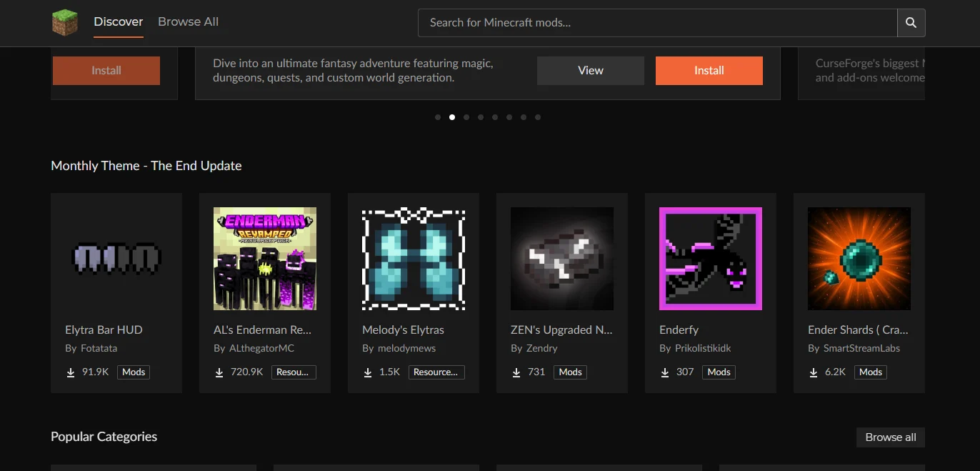The height and width of the screenshot is (471, 980).
Task: Click the 307 download count
Action: click(x=685, y=372)
